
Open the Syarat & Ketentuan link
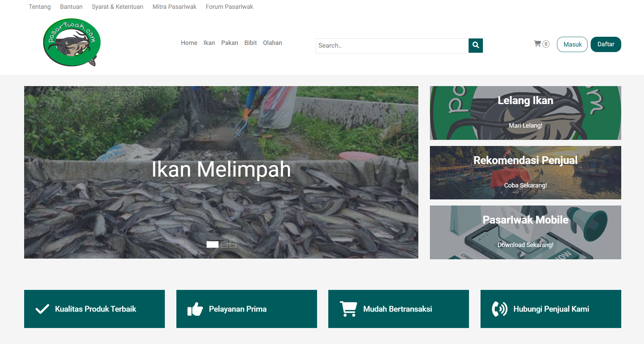[x=117, y=7]
